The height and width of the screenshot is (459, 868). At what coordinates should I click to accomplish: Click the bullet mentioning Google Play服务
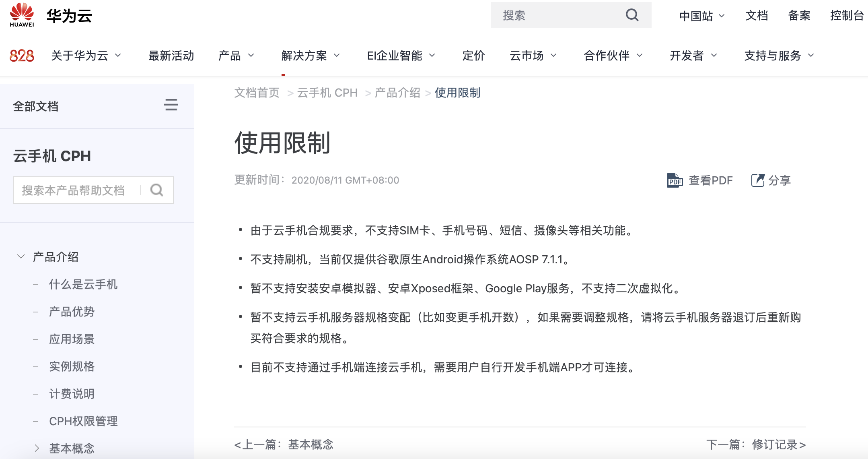pos(467,288)
